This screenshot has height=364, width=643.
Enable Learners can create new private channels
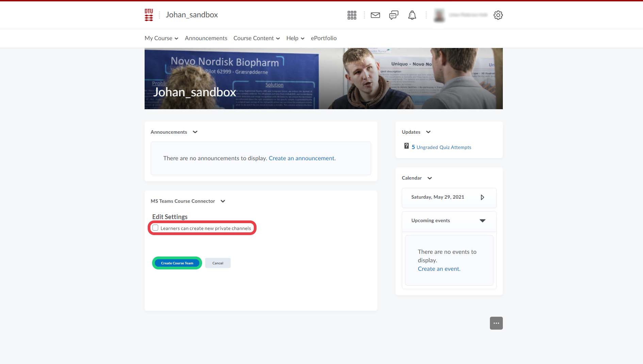tap(155, 228)
